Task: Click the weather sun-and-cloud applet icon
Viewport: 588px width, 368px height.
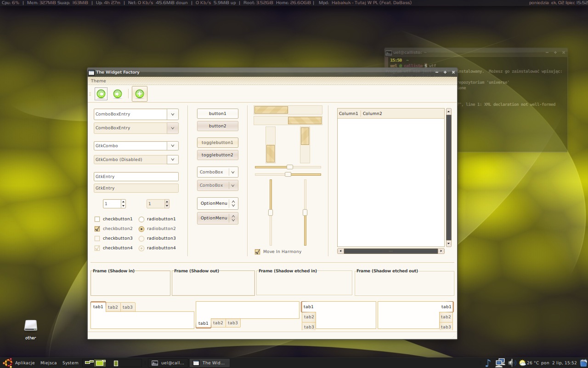Action: click(522, 363)
